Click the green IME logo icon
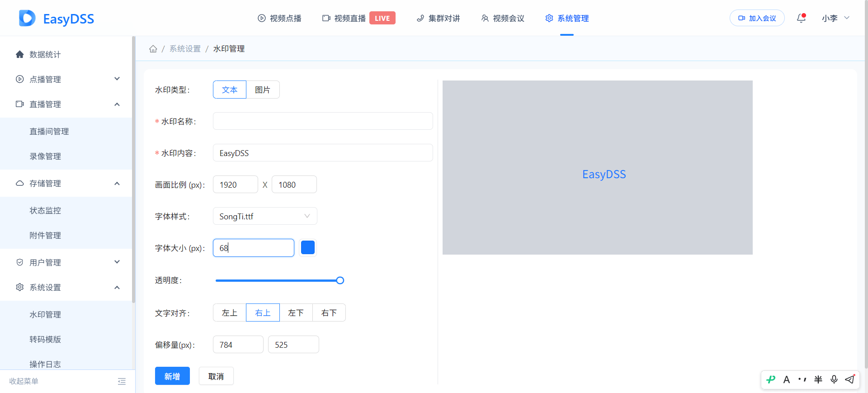868x393 pixels. tap(771, 379)
